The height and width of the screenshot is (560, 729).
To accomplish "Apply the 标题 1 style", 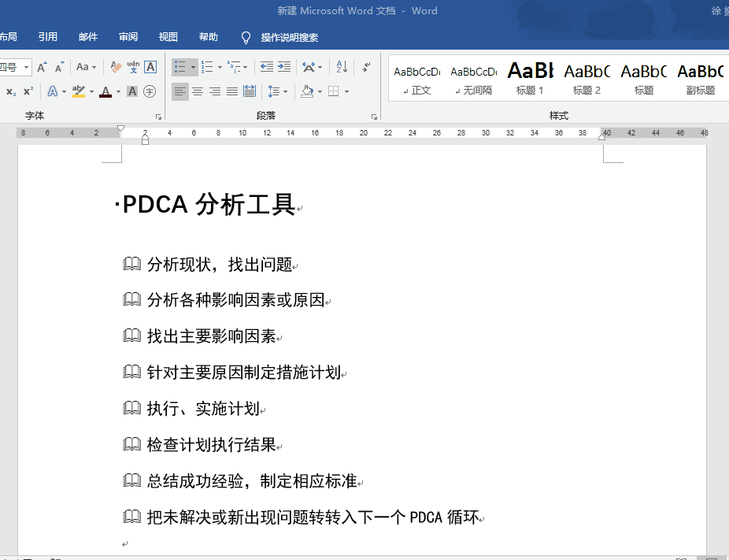I will [x=530, y=78].
